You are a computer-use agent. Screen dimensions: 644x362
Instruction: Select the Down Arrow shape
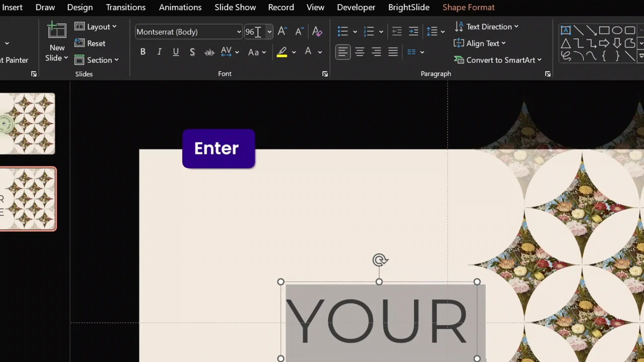[617, 43]
